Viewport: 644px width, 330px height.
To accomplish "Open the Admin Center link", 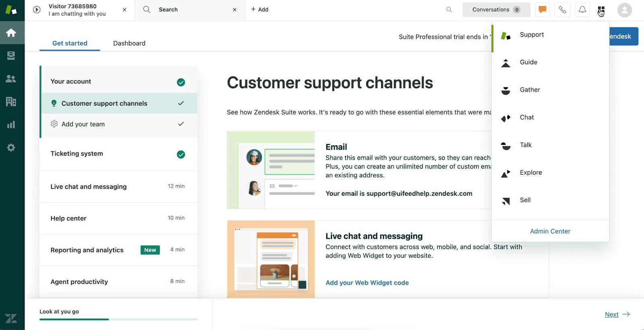I will click(x=550, y=231).
